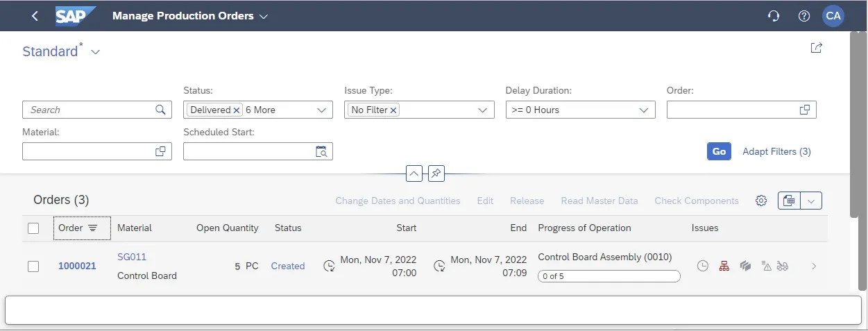
Task: Click the Go button
Action: coord(719,151)
